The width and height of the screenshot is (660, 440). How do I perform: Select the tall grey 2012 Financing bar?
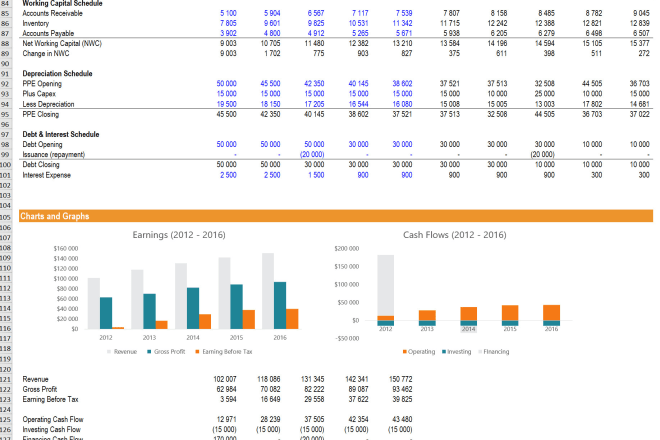tap(386, 285)
